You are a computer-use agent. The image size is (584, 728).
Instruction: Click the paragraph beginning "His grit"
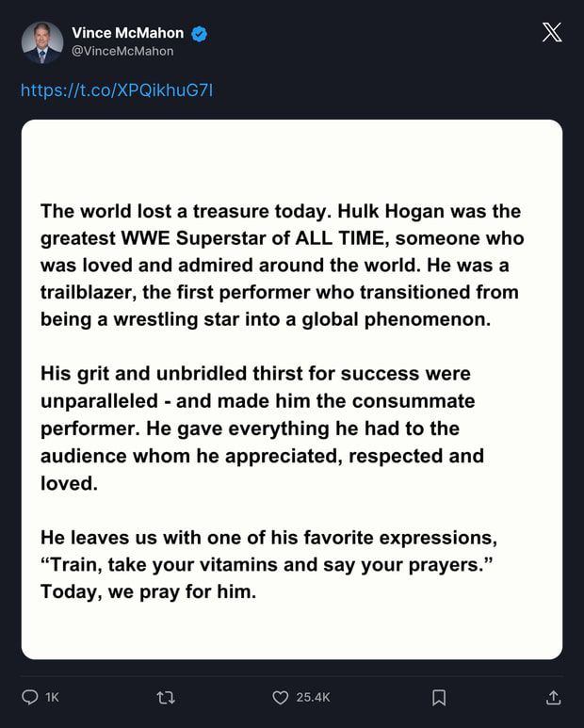tap(262, 429)
